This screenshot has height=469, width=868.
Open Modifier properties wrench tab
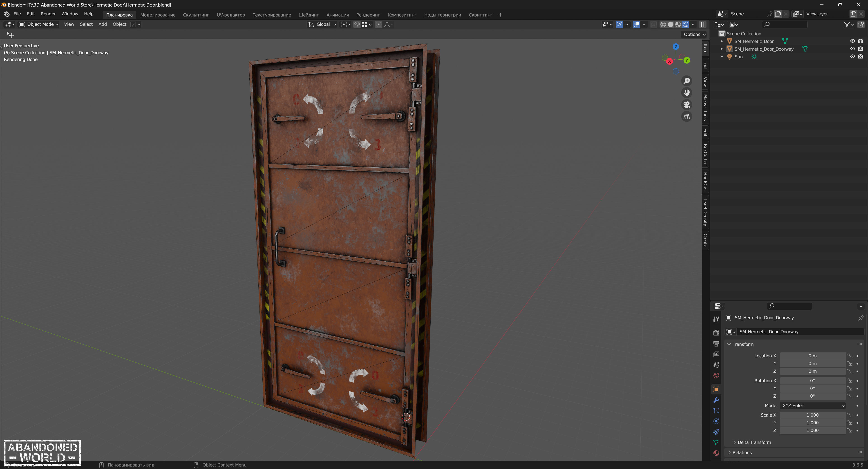coord(716,400)
